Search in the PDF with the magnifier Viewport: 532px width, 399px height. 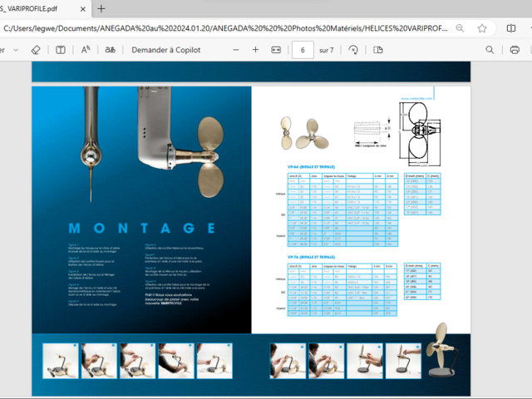pos(490,50)
